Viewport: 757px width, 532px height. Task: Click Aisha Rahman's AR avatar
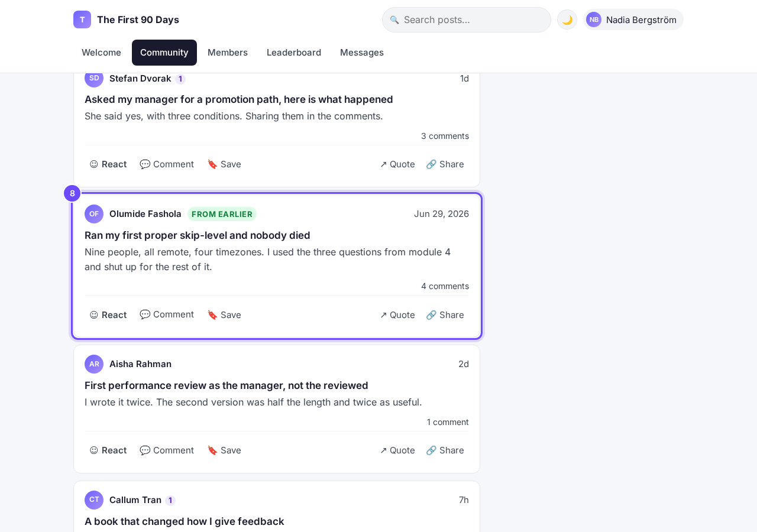[94, 364]
